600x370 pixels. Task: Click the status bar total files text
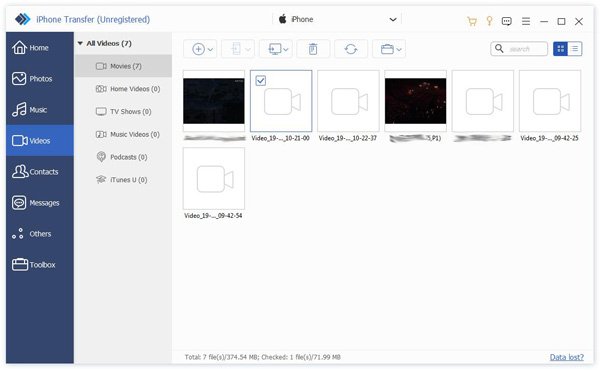[262, 357]
